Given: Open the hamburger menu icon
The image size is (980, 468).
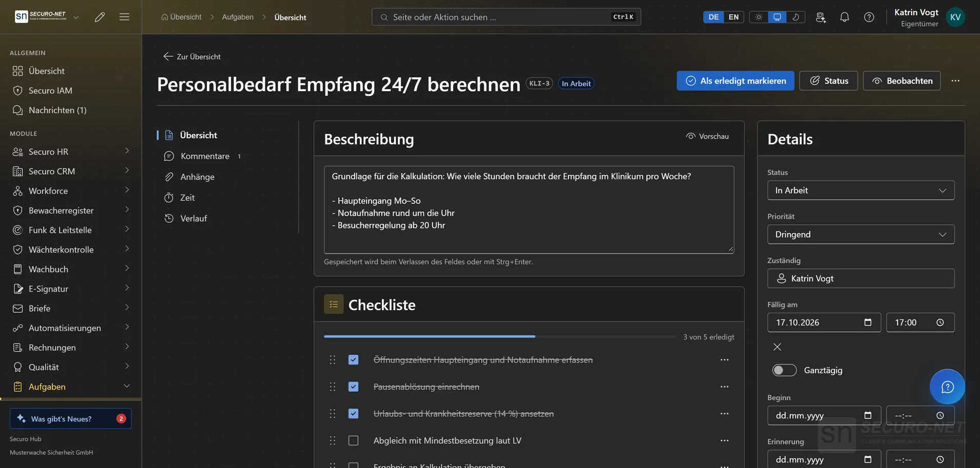Looking at the screenshot, I should (x=124, y=17).
